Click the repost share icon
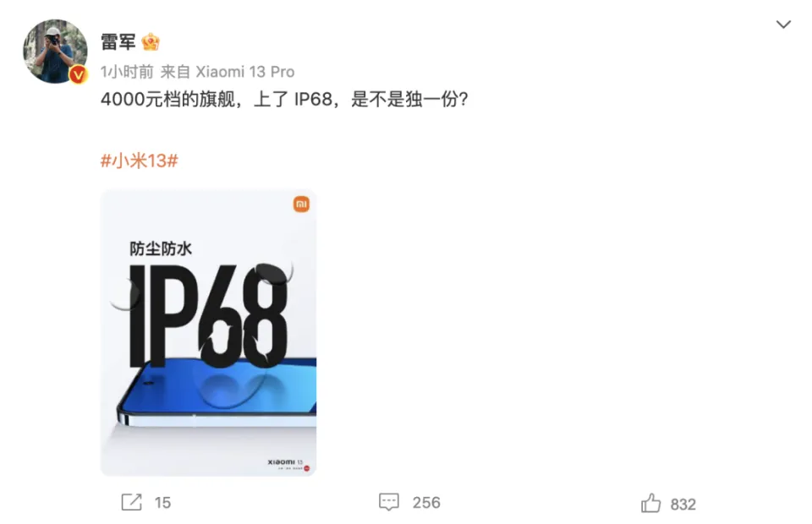 pos(132,502)
